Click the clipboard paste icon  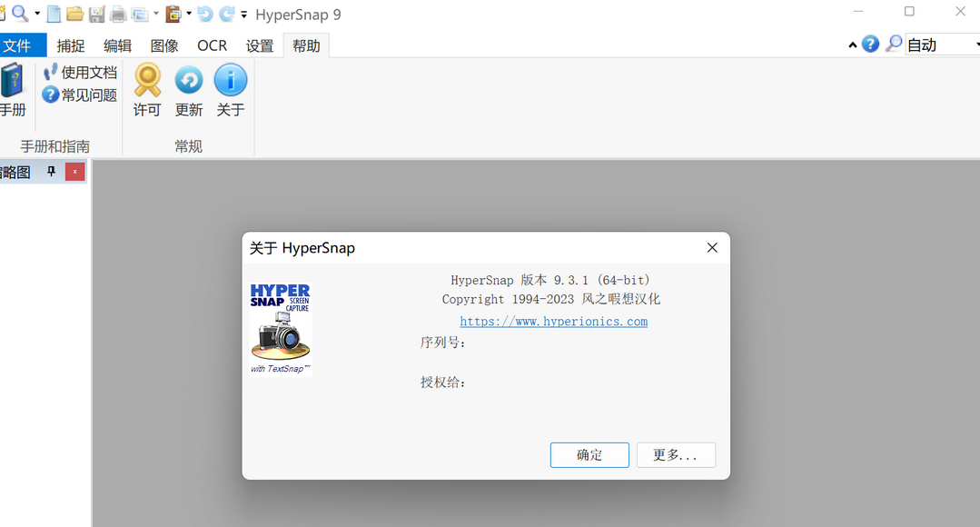[x=173, y=14]
